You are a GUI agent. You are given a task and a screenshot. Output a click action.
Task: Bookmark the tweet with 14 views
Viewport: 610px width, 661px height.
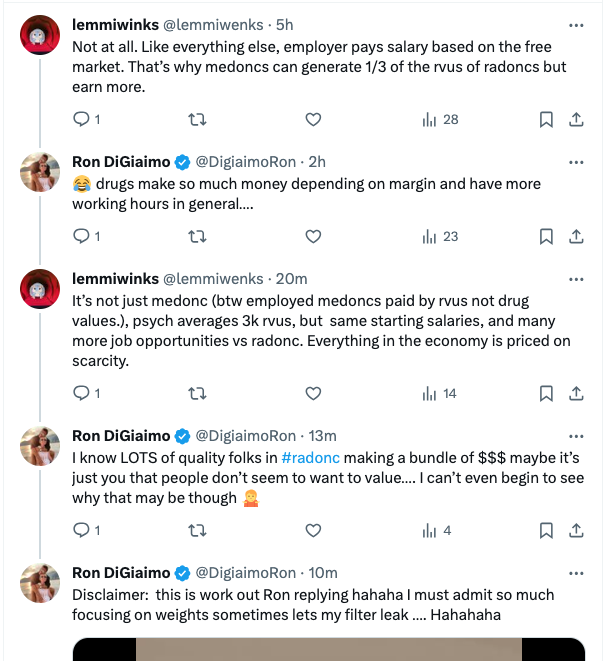(546, 394)
